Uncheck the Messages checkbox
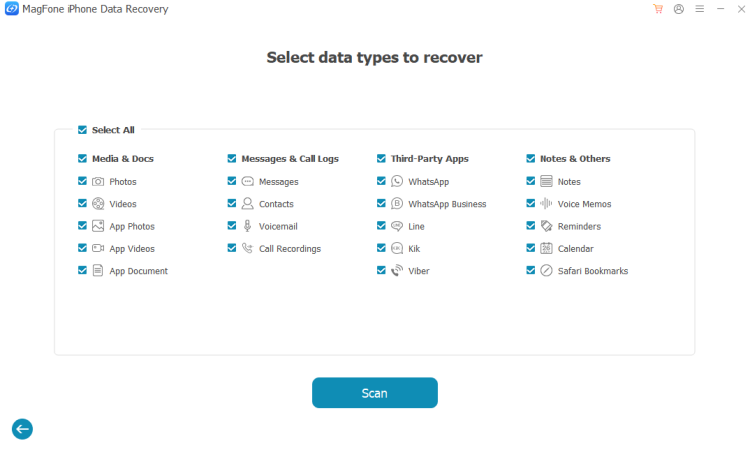Screen dimensions: 750x450 [x=232, y=181]
